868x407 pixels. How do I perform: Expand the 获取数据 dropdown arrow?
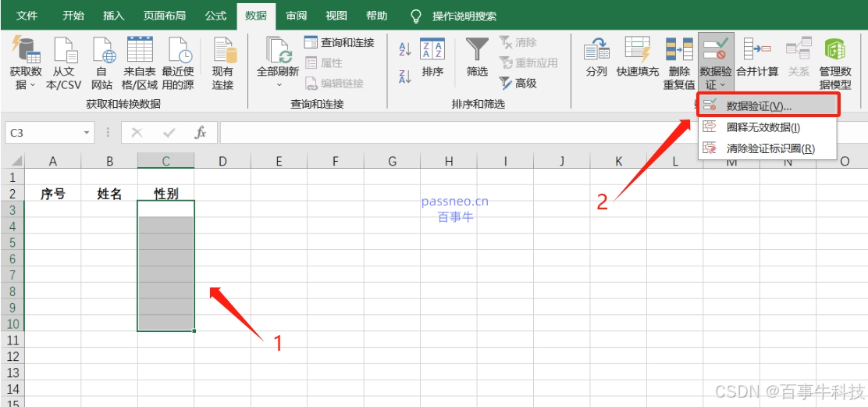click(x=31, y=84)
